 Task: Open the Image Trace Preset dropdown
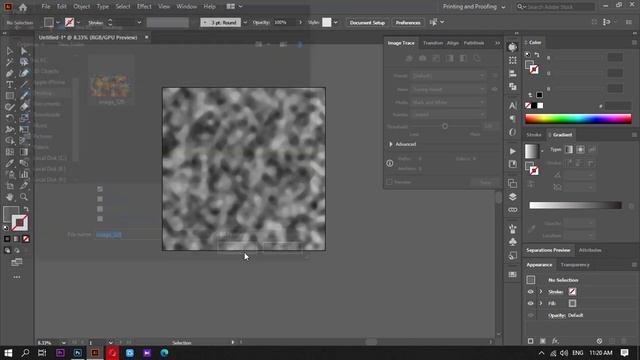(x=448, y=76)
